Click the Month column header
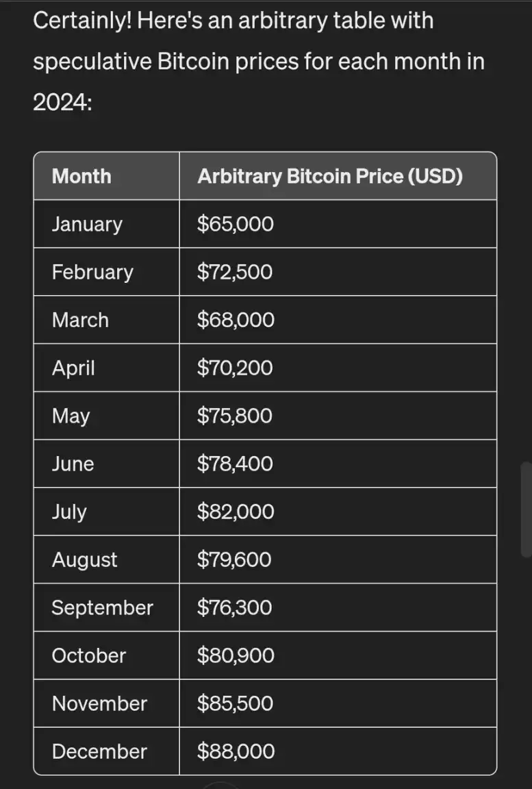Screen dimensions: 532x789 pos(81,176)
